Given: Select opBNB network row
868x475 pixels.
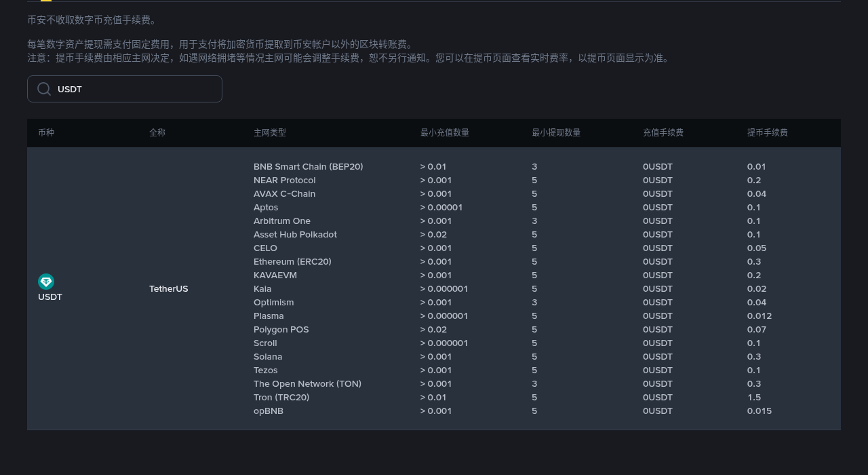Looking at the screenshot, I should pos(269,411).
